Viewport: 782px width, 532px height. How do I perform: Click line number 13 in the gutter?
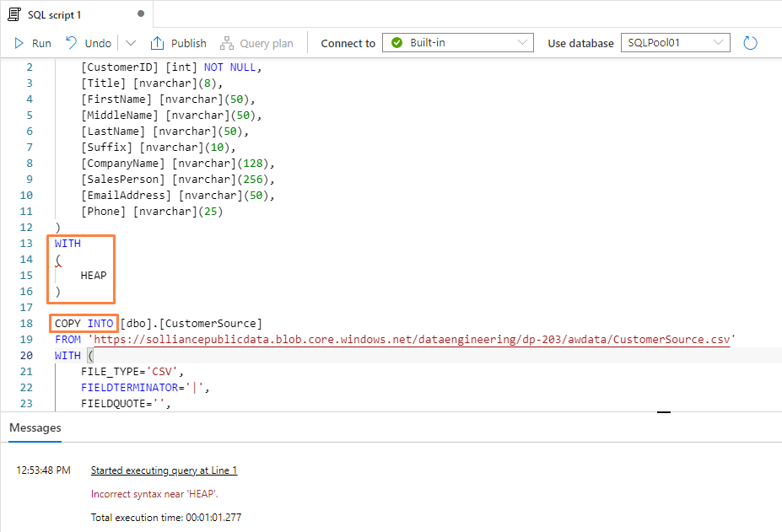coord(26,244)
